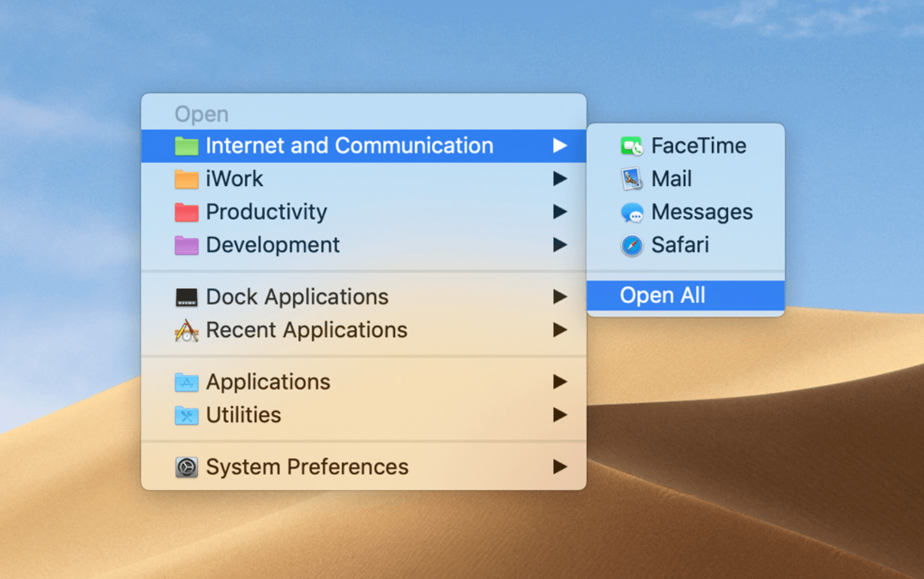
Task: Click the Recent Applications icon
Action: [187, 330]
